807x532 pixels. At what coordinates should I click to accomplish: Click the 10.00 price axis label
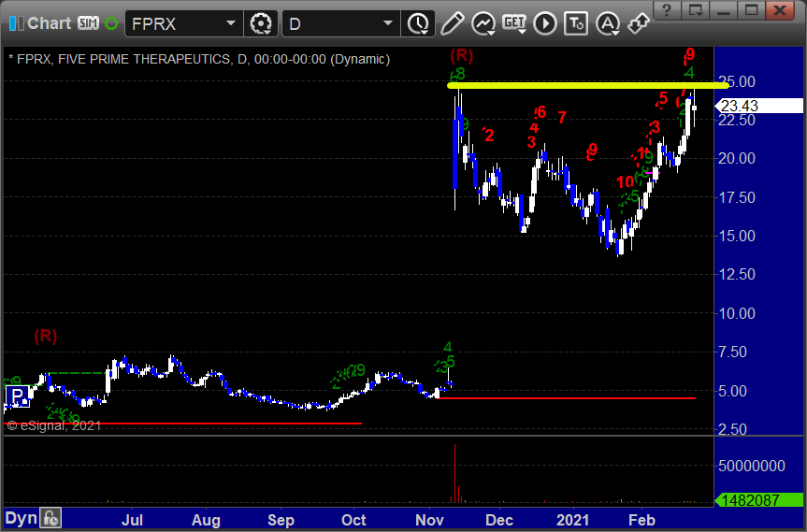click(x=737, y=313)
